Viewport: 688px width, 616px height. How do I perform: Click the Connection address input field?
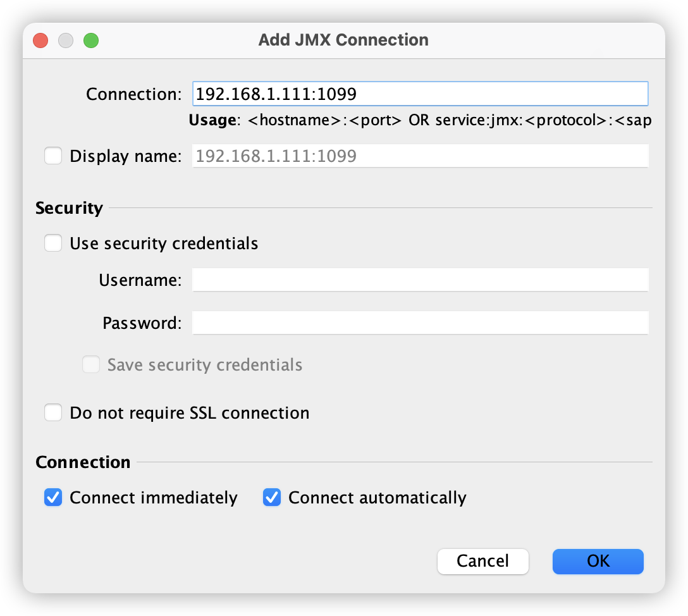pos(420,94)
